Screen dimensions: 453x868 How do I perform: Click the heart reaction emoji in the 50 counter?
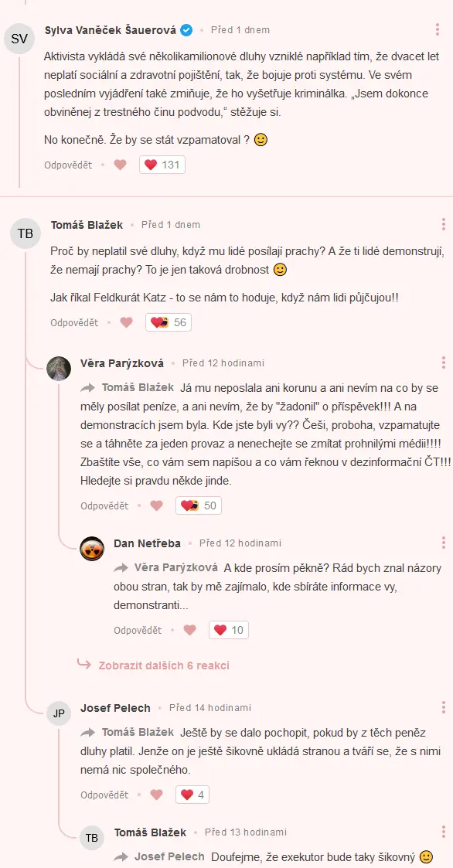(188, 504)
